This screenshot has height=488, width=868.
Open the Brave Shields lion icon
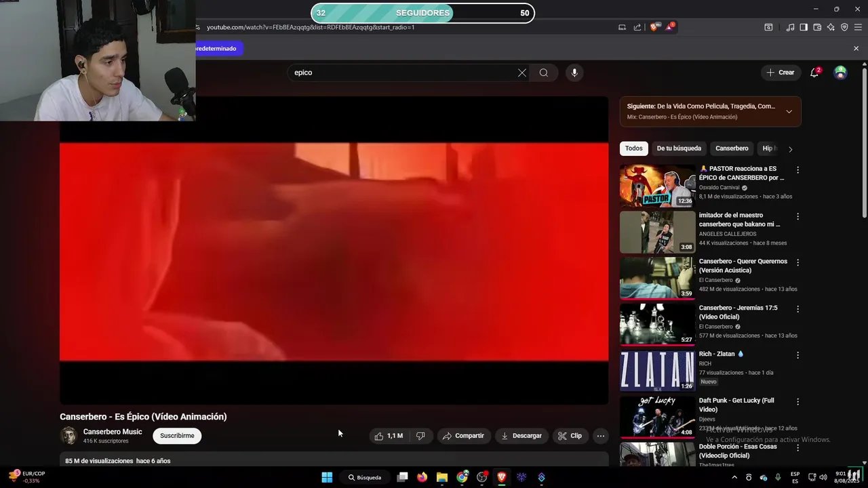[654, 27]
